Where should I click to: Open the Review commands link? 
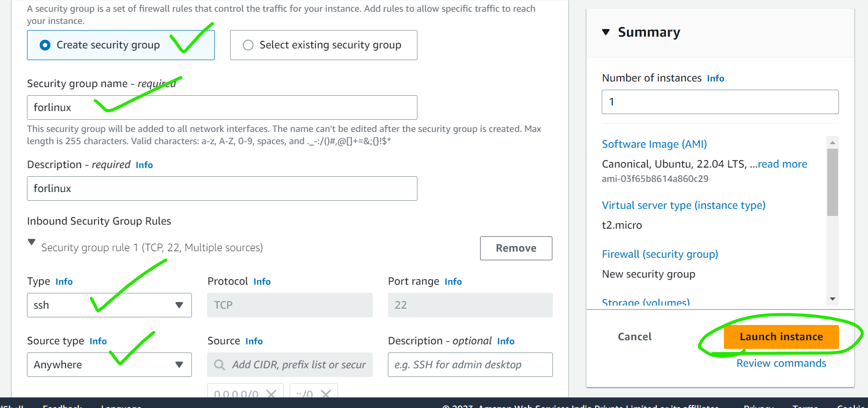pos(781,363)
